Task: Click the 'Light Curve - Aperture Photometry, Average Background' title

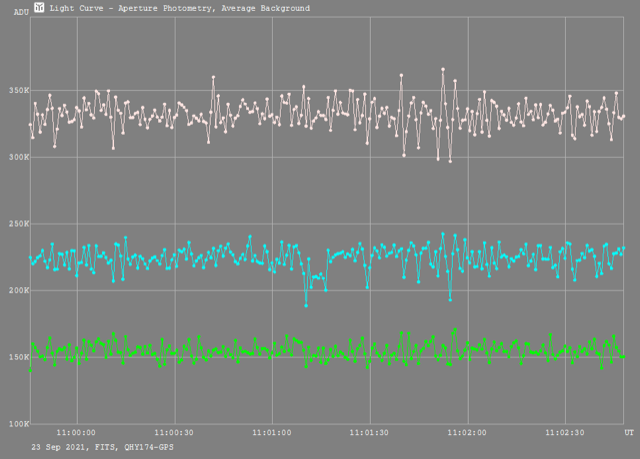Action: click(x=180, y=8)
